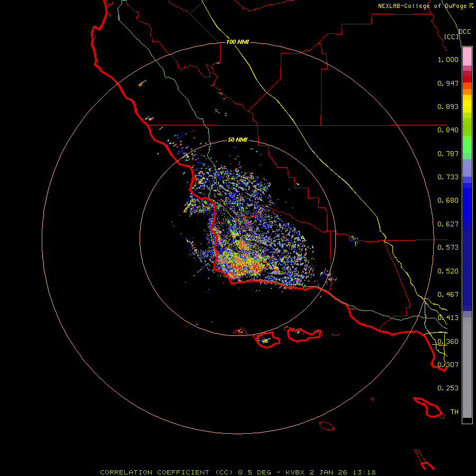Click the 50 NMI range ring label

(237, 140)
